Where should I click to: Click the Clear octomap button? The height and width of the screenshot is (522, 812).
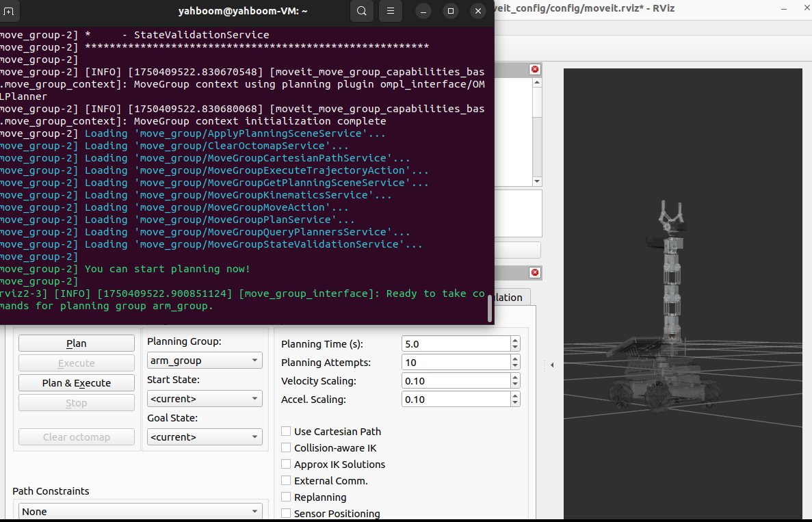(77, 437)
